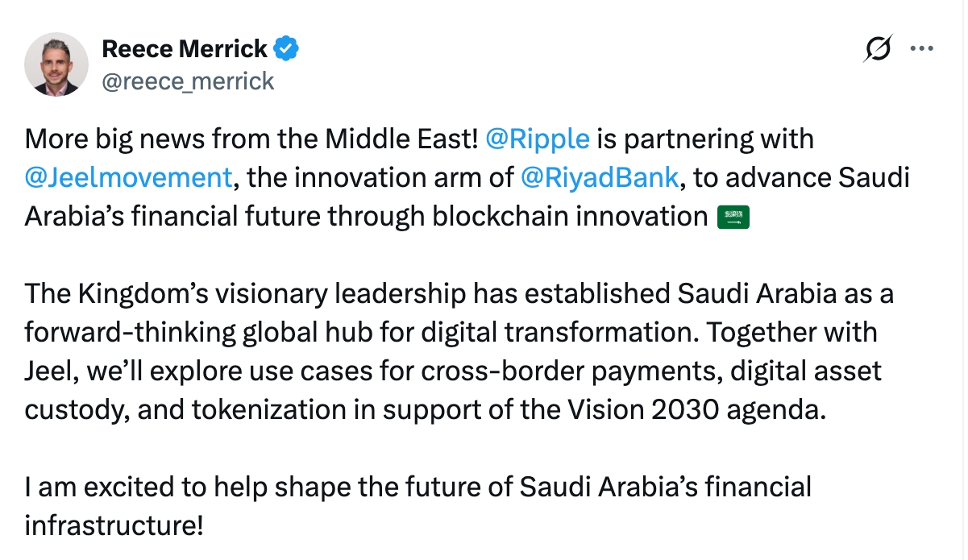Image resolution: width=968 pixels, height=560 pixels.
Task: Open Grok's explanation dropdown for this post
Action: point(877,49)
